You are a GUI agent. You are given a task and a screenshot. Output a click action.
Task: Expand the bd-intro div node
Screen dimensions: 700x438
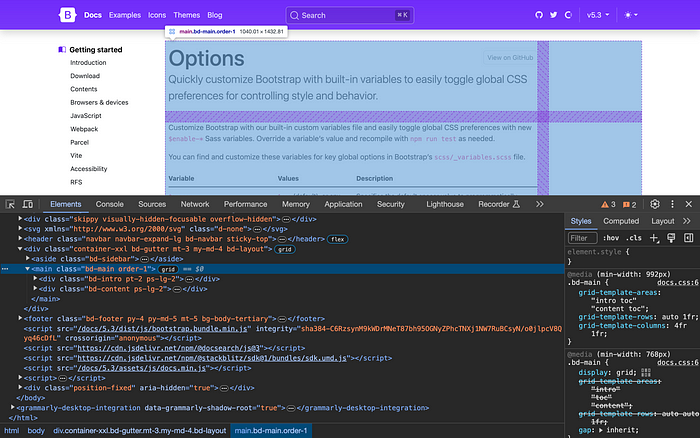[x=35, y=278]
